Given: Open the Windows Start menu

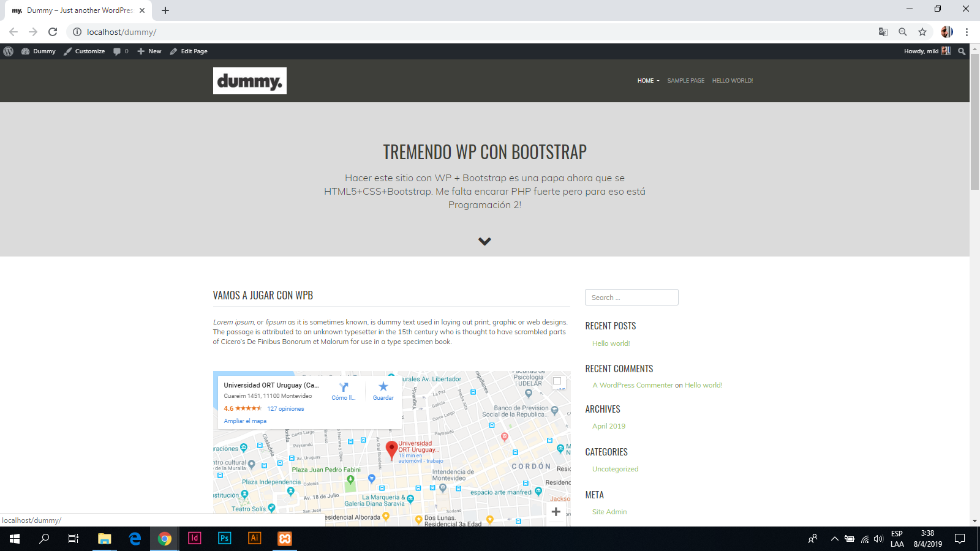Looking at the screenshot, I should (x=15, y=539).
